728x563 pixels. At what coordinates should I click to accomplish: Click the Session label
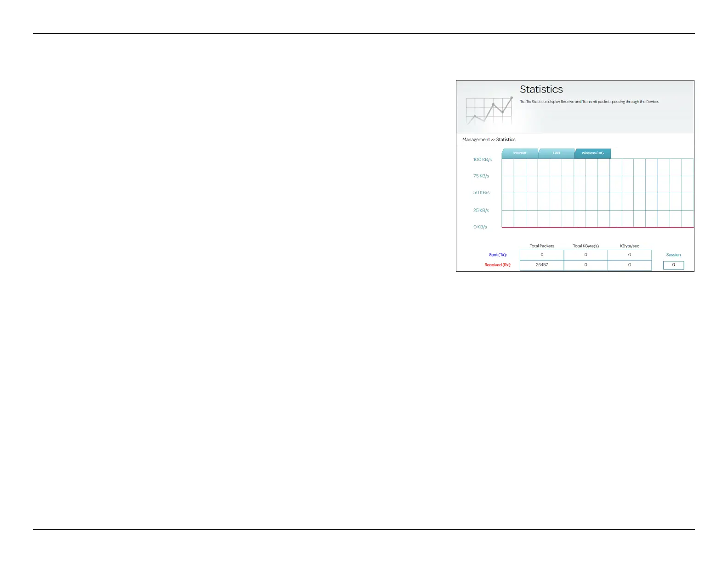673,255
